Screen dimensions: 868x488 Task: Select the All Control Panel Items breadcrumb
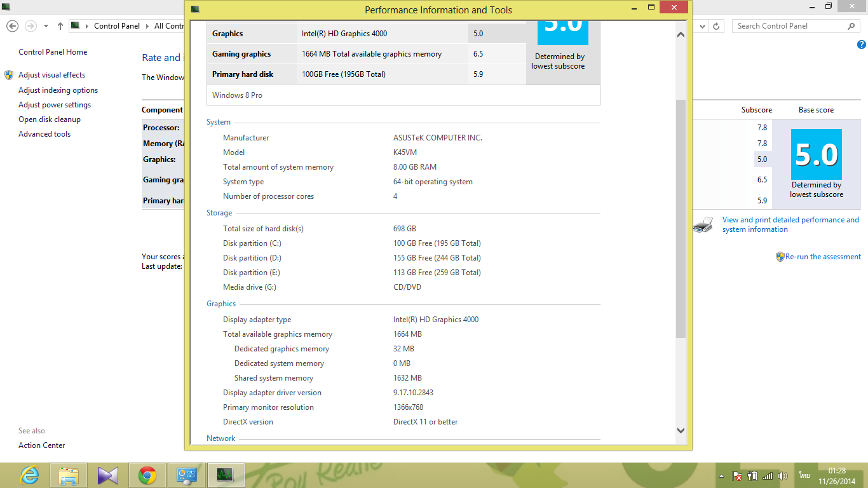click(169, 26)
